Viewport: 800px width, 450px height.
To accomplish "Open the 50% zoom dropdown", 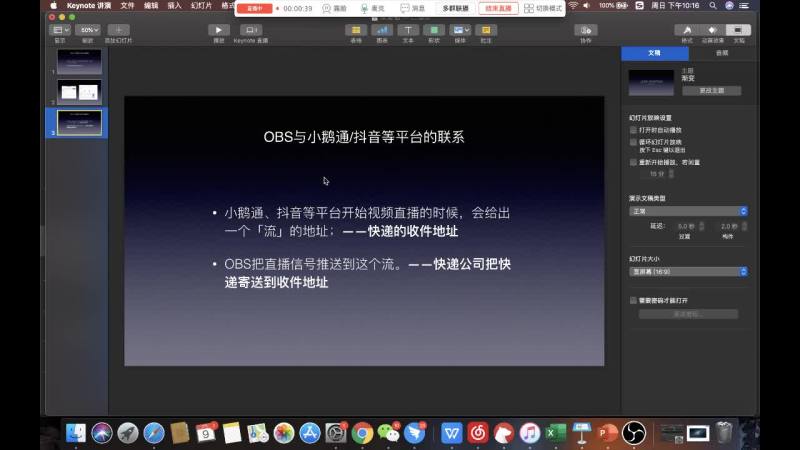I will click(x=88, y=30).
